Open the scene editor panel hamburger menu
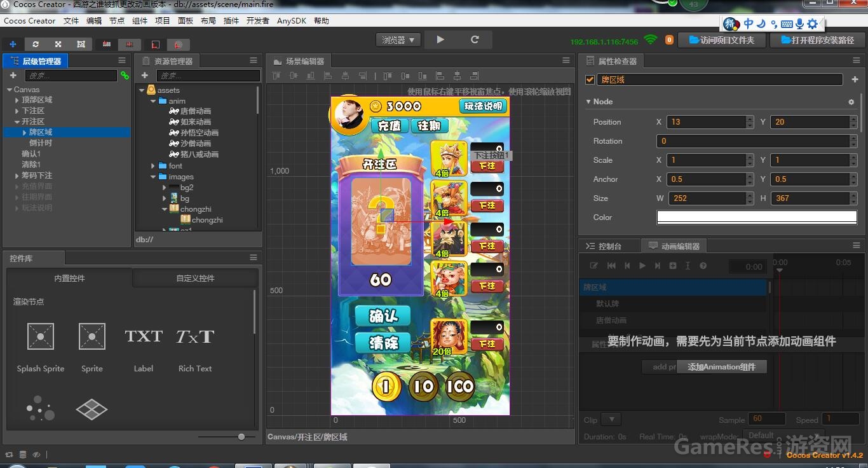Image resolution: width=868 pixels, height=468 pixels. click(x=566, y=60)
